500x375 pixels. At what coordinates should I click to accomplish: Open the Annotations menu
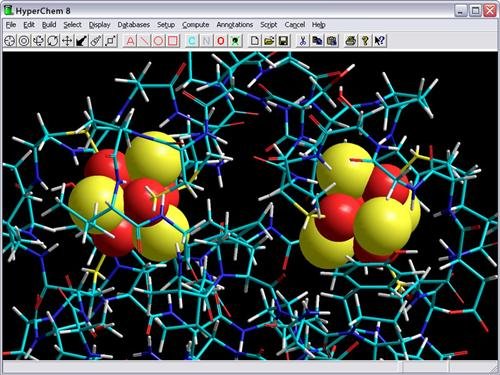tap(235, 25)
